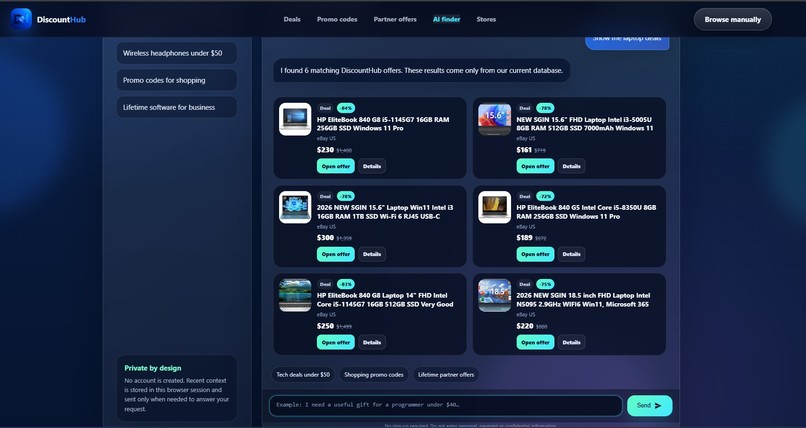Open offer for SGIN 18.5 inch laptop
This screenshot has height=428, width=806.
click(535, 342)
